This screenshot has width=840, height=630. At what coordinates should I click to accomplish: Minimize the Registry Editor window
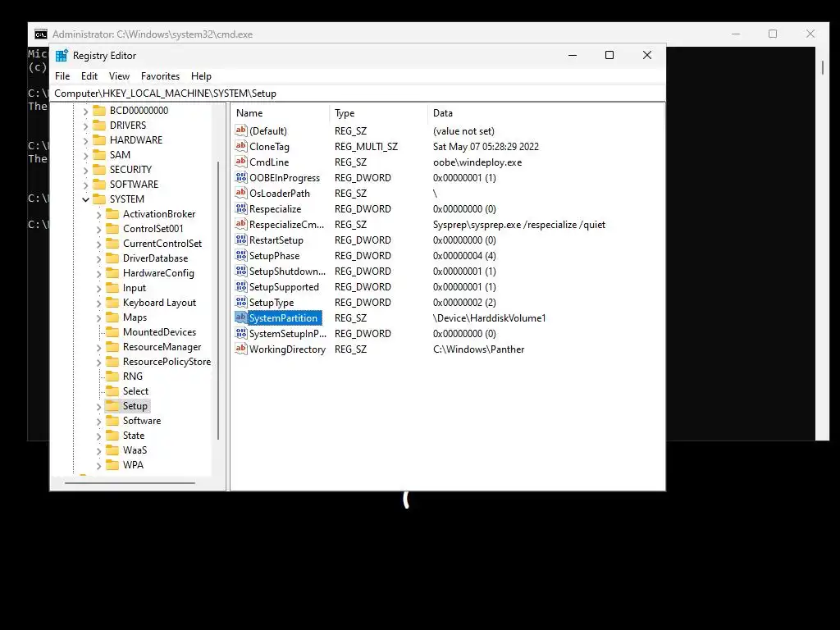coord(572,55)
